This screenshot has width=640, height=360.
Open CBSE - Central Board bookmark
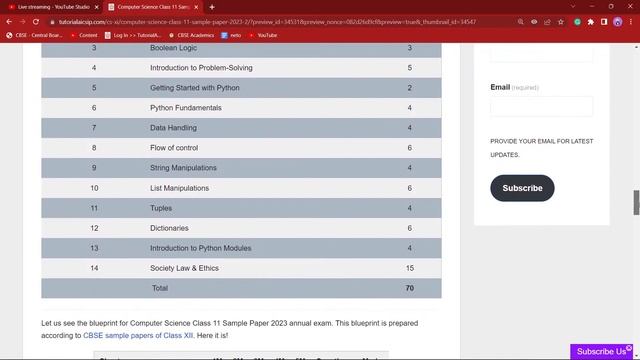coord(34,36)
